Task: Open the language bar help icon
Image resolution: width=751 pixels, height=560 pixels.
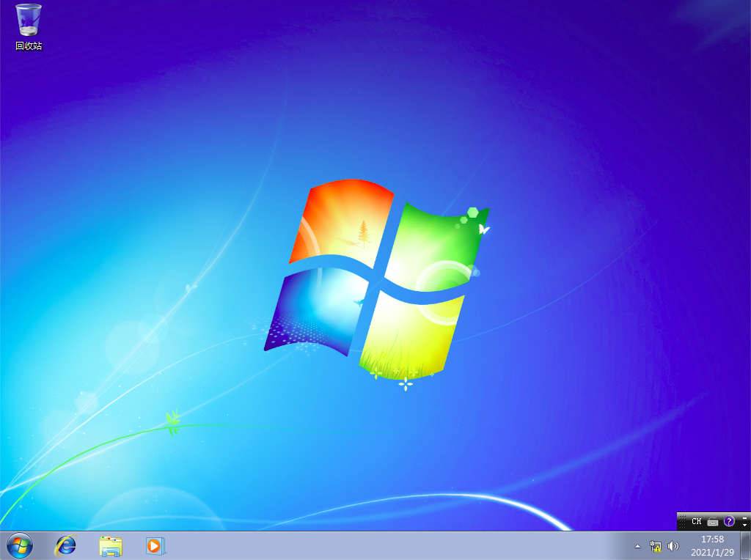Action: 729,521
